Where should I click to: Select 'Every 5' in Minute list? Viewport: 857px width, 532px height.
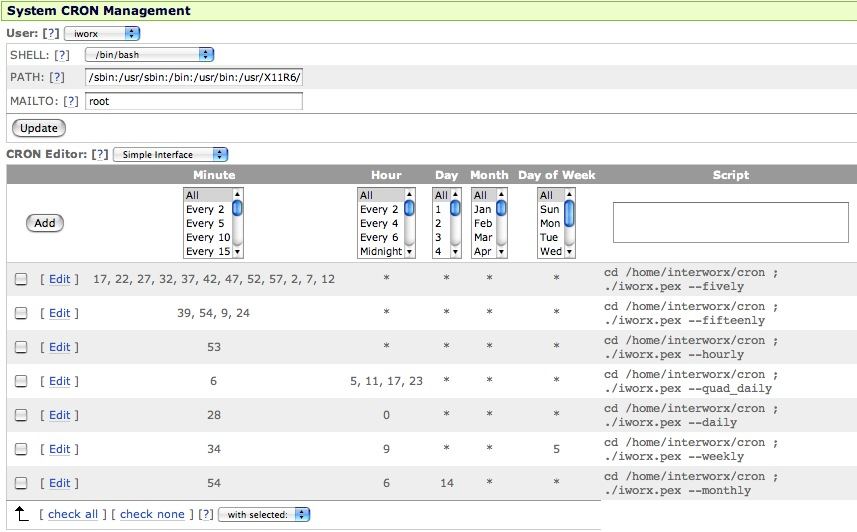205,223
